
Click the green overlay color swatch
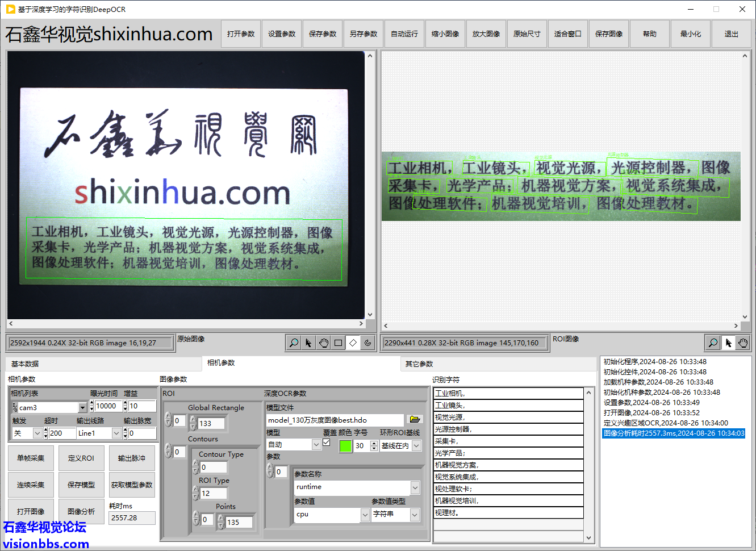click(345, 446)
